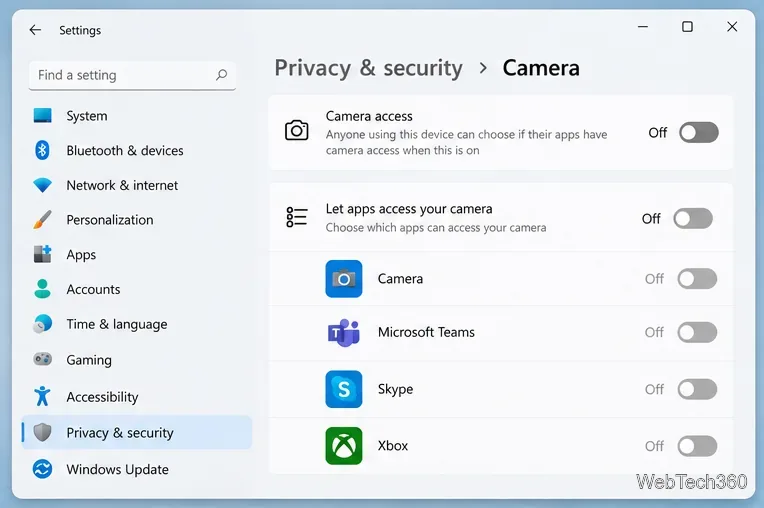Open Gaming settings
764x508 pixels.
tap(137, 359)
